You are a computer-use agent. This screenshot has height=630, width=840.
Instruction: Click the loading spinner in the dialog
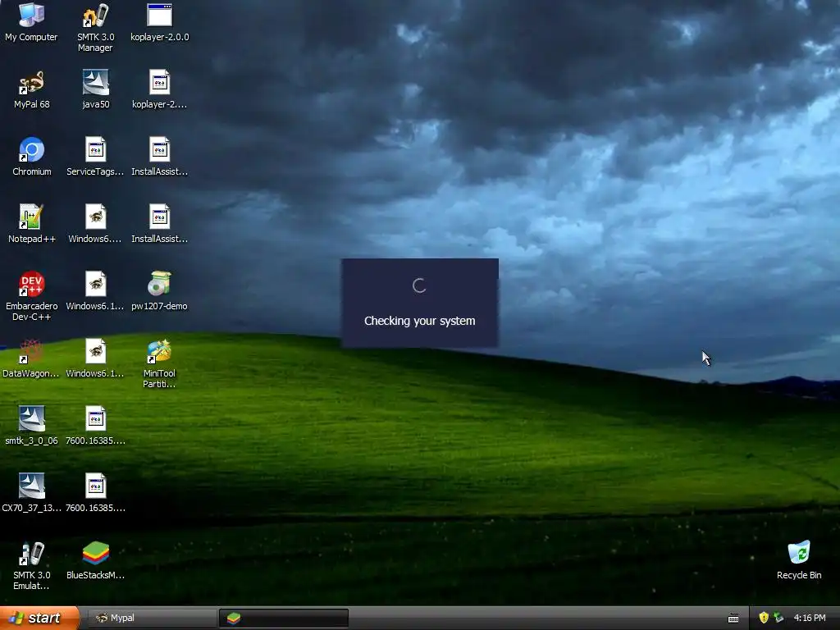click(x=419, y=285)
